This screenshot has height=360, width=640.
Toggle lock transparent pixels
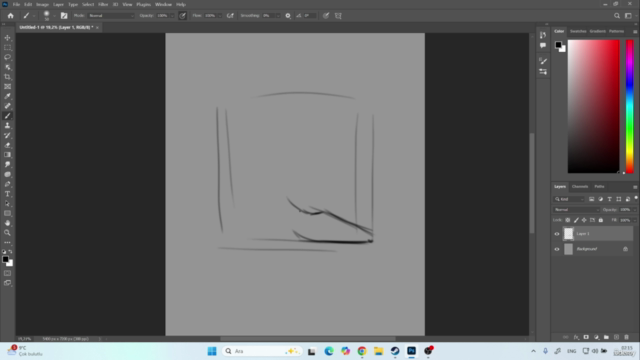[567, 220]
